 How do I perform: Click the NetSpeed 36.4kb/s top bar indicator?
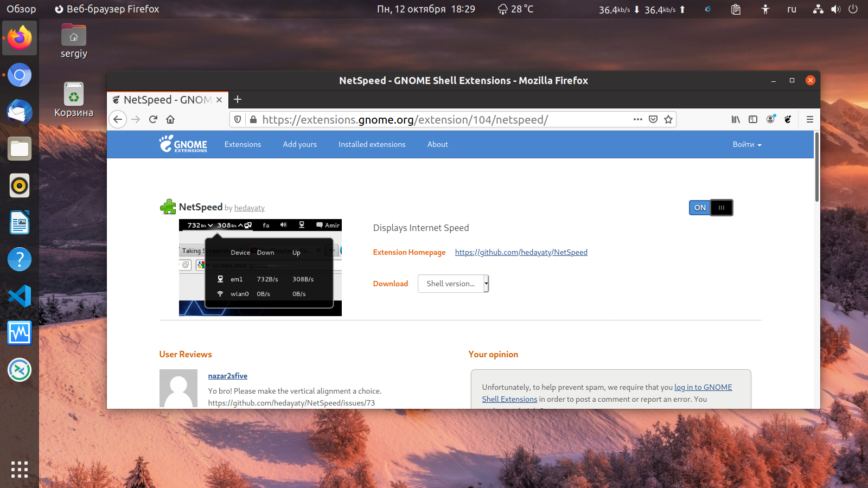tap(642, 9)
